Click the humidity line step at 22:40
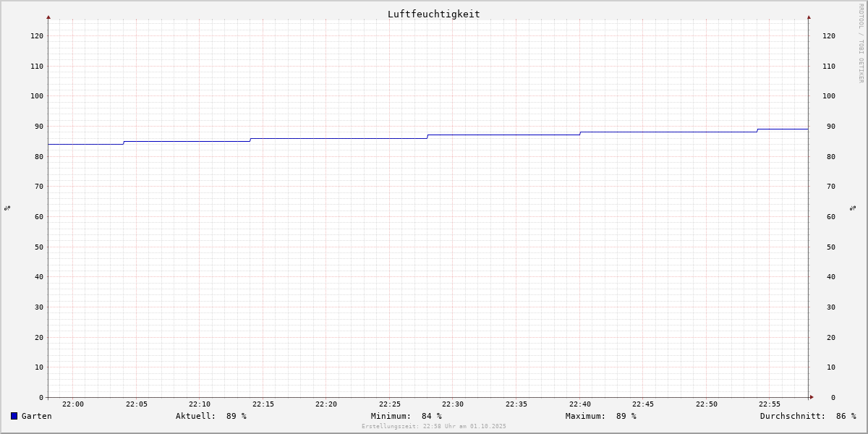The width and height of the screenshot is (868, 434). pos(580,134)
